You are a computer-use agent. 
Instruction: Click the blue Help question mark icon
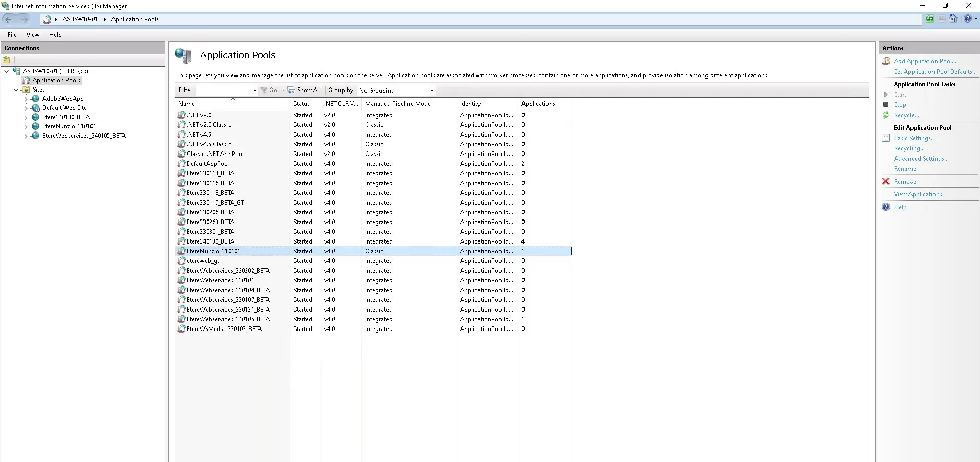click(886, 207)
